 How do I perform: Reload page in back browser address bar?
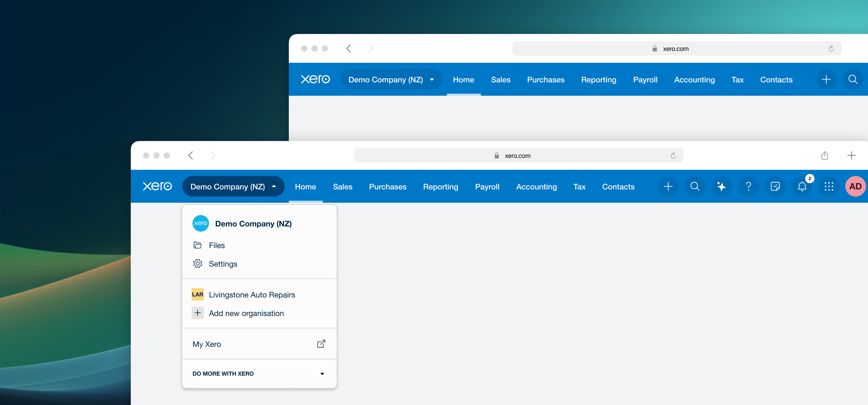click(831, 49)
